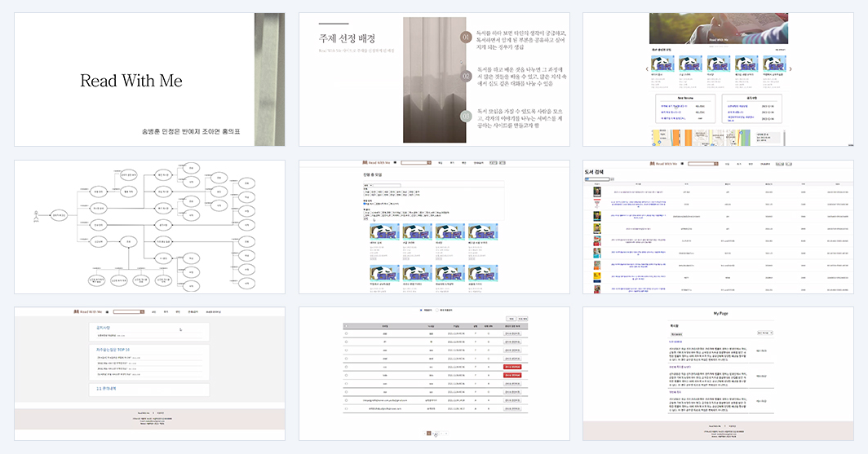Click the search box below the 도서 검색 heading

597,179
